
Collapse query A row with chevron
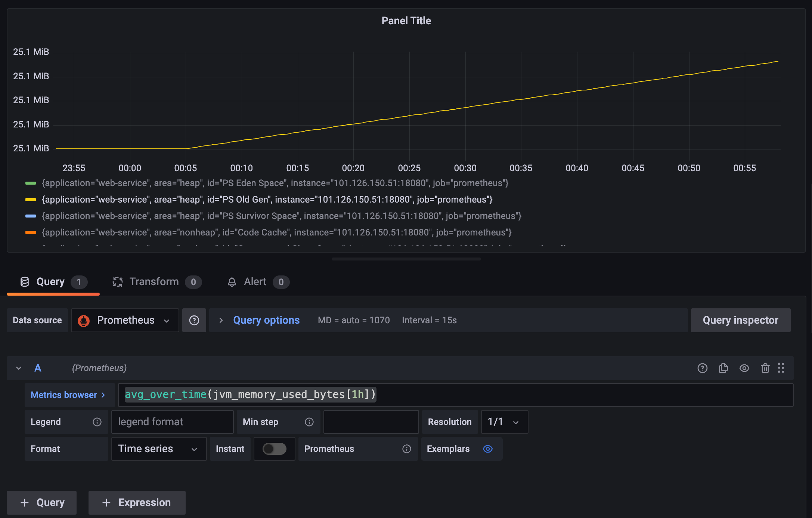tap(19, 368)
